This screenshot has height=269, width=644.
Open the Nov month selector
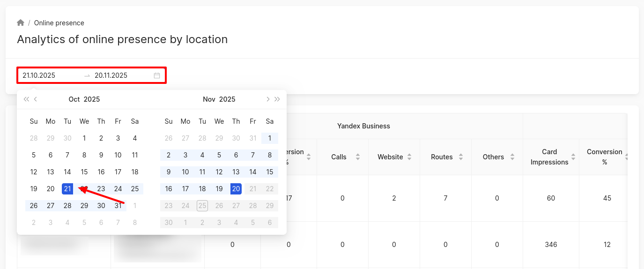209,99
